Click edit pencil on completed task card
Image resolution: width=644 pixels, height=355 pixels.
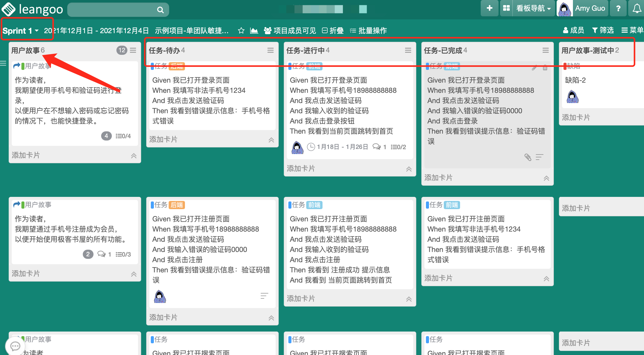point(534,68)
